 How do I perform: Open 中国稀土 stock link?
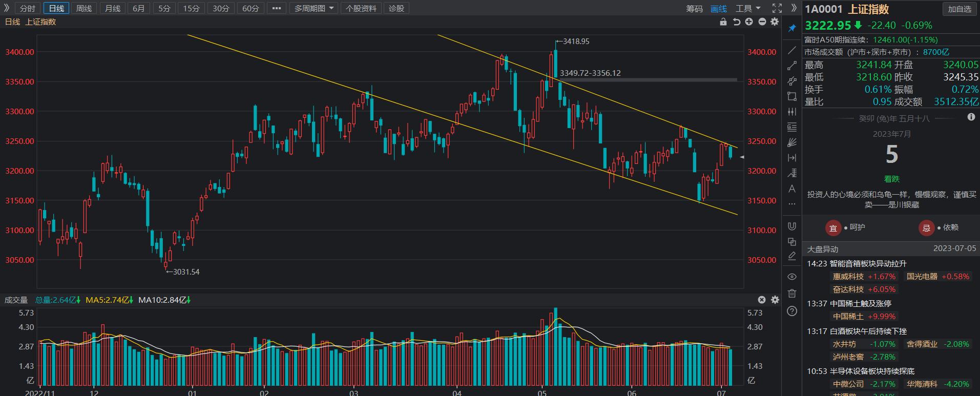(x=848, y=317)
